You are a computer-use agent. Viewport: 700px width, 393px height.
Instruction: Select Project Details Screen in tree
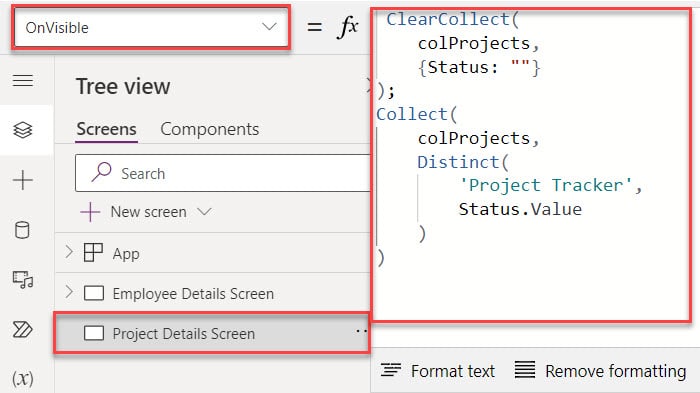pyautogui.click(x=212, y=334)
